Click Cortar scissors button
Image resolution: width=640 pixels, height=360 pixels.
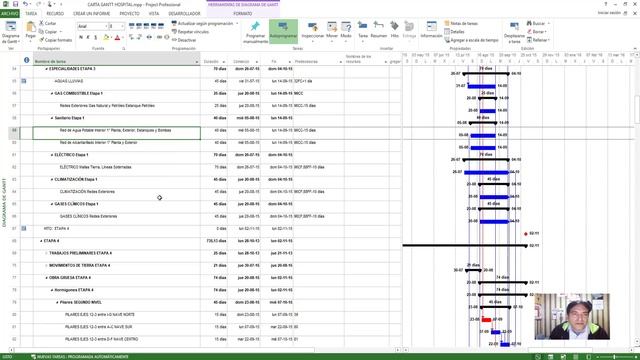click(48, 23)
